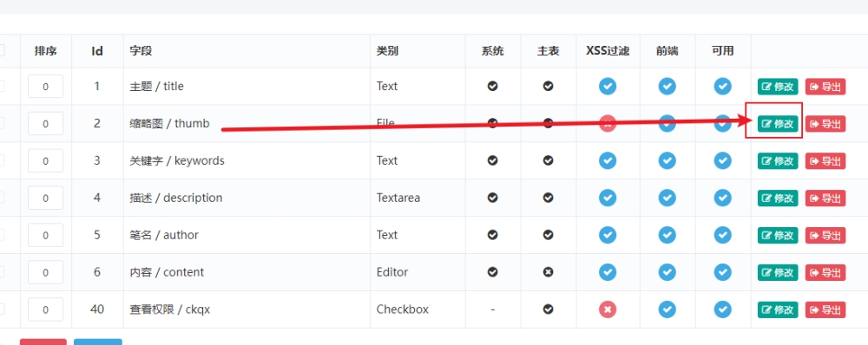Click the 'Textarea' type cell
The width and height of the screenshot is (868, 345).
(x=398, y=198)
